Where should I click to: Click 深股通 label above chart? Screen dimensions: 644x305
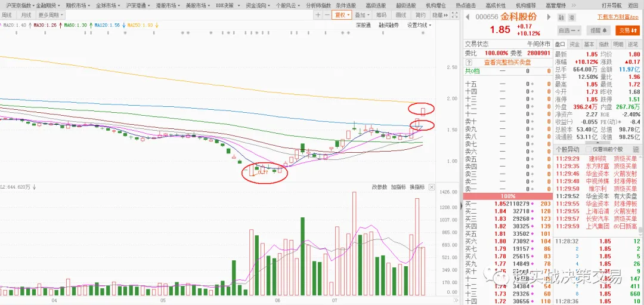[x=363, y=25]
